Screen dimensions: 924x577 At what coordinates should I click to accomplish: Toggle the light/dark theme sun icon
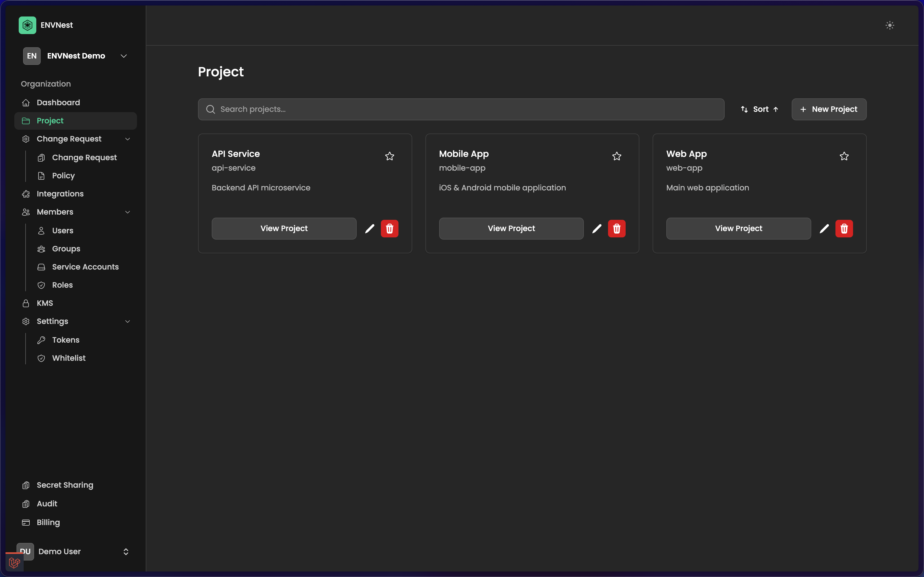890,25
